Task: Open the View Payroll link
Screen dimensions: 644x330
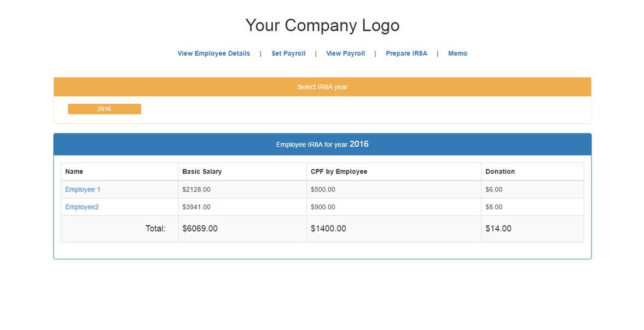Action: pyautogui.click(x=345, y=54)
